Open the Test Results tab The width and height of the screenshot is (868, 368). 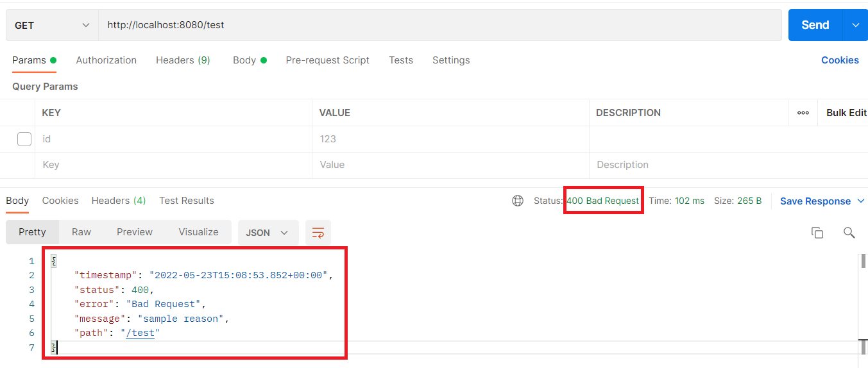[x=187, y=201]
